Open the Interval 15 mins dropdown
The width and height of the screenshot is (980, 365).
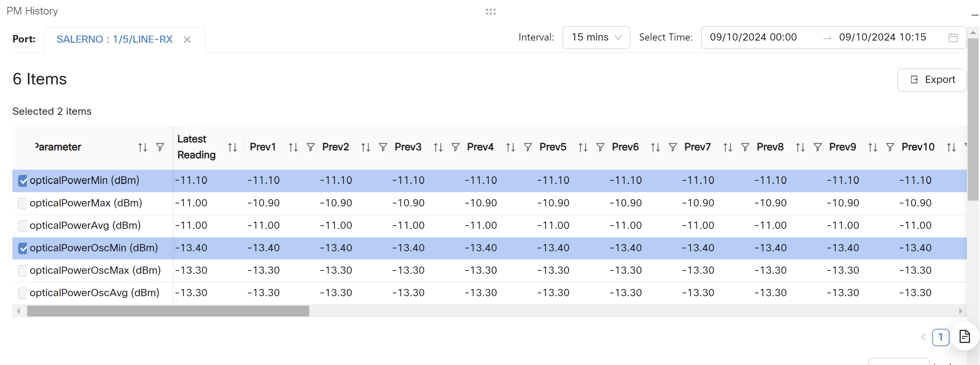pos(596,38)
